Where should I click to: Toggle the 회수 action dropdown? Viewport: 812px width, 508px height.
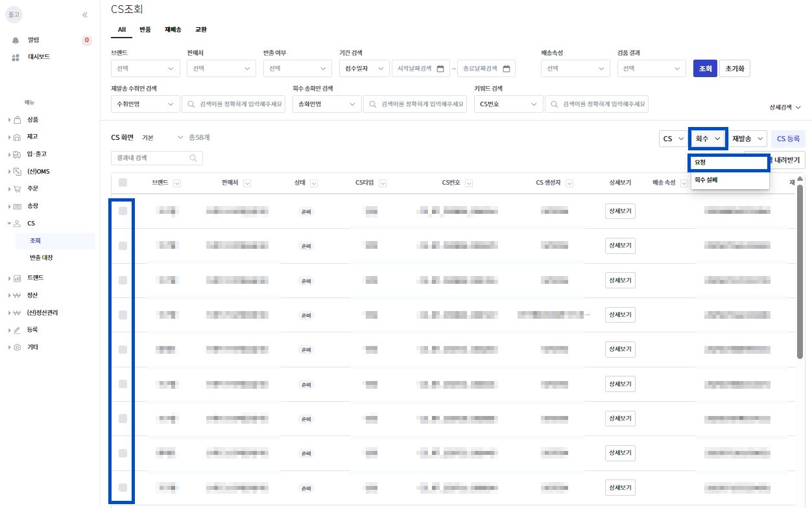(708, 139)
